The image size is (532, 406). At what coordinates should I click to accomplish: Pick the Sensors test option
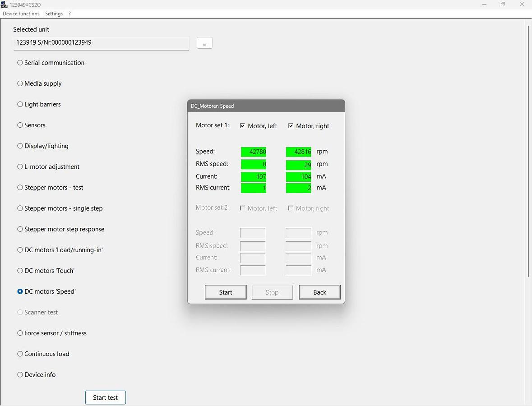tap(20, 125)
